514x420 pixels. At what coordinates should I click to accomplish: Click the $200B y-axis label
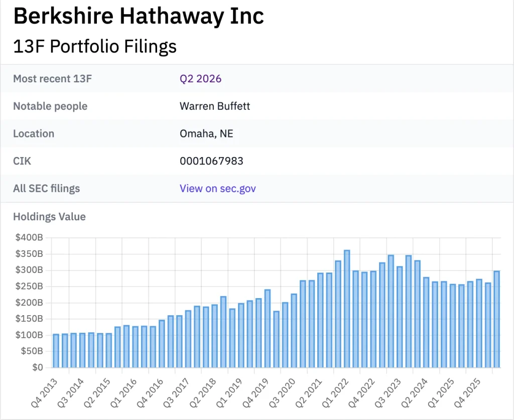pos(29,303)
